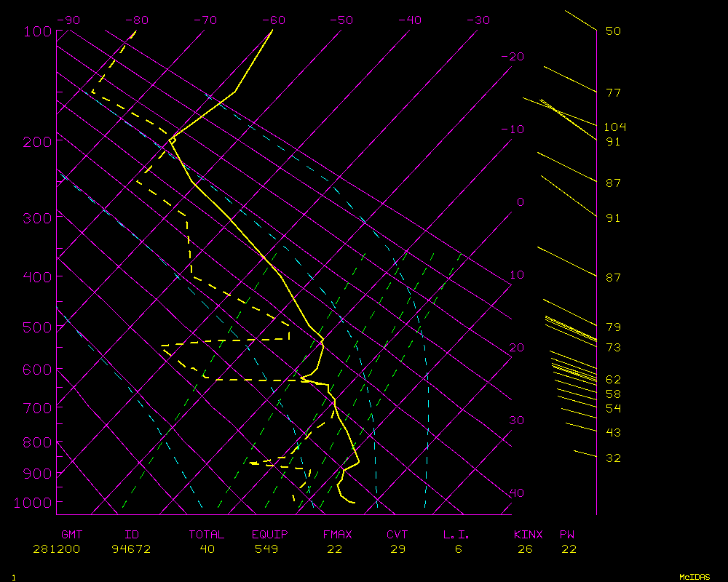728x582 pixels.
Task: Select the TOTAL index header
Action: (206, 535)
